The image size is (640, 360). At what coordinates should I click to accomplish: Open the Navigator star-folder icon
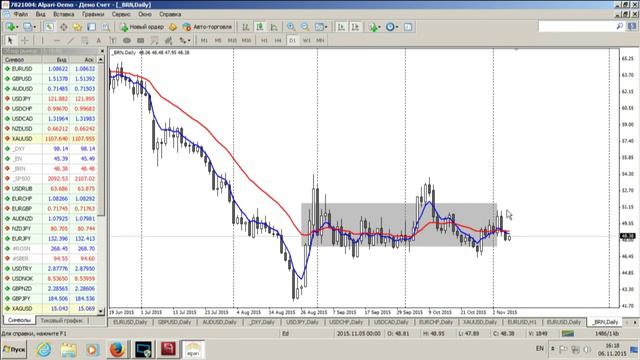click(x=78, y=27)
